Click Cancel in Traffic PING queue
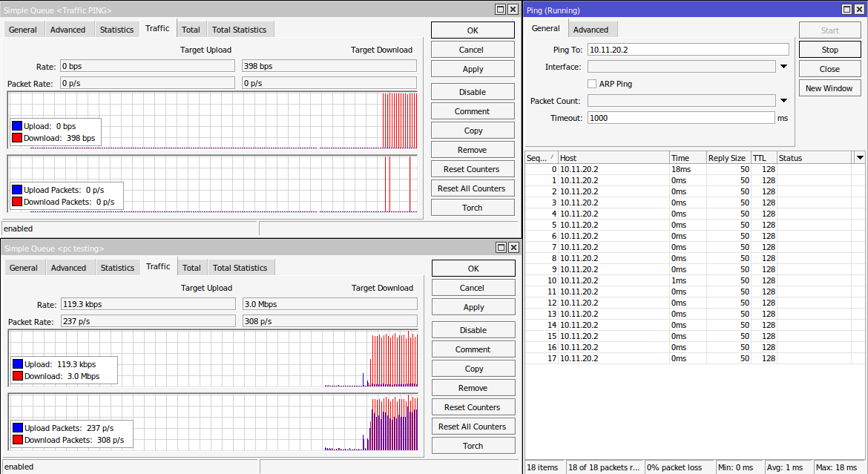The image size is (868, 474). [x=473, y=50]
